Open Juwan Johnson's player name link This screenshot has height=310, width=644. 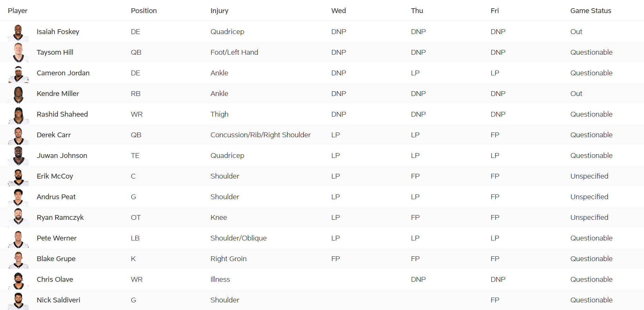tap(62, 156)
